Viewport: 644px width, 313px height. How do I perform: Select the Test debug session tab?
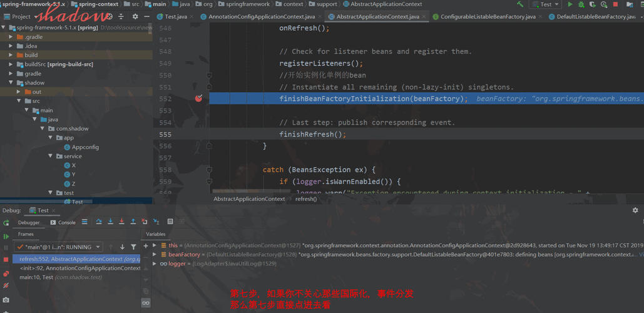tap(43, 210)
